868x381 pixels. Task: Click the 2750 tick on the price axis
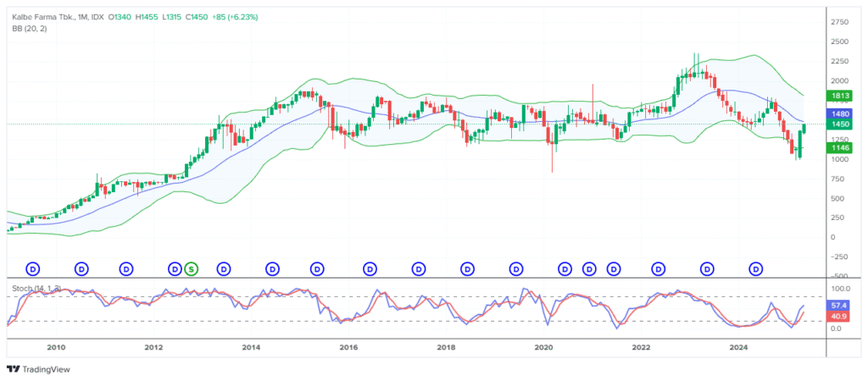[x=840, y=21]
